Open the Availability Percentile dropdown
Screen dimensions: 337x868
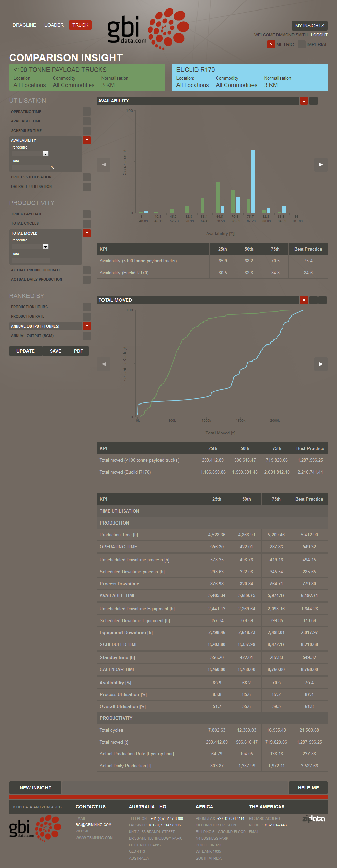point(45,154)
